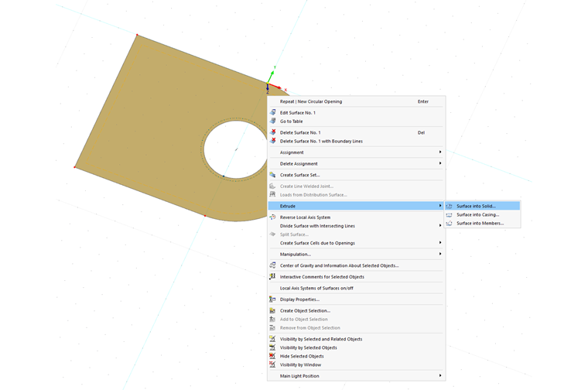Choose Repeat New Circular Opening
Image resolution: width=588 pixels, height=390 pixels.
356,101
